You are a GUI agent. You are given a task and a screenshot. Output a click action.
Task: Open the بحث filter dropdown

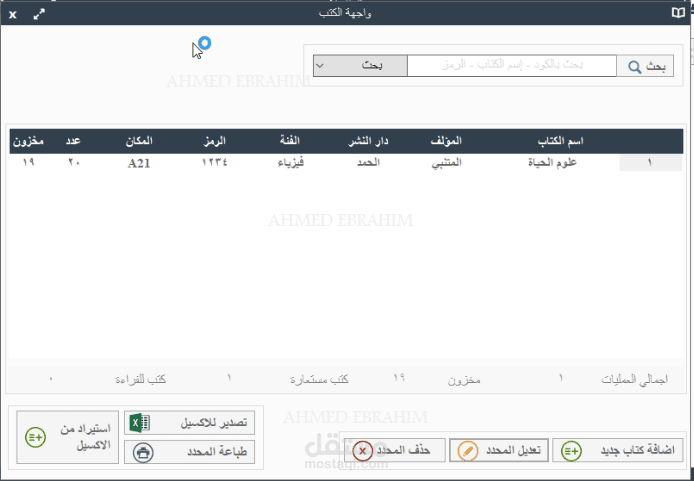click(360, 65)
